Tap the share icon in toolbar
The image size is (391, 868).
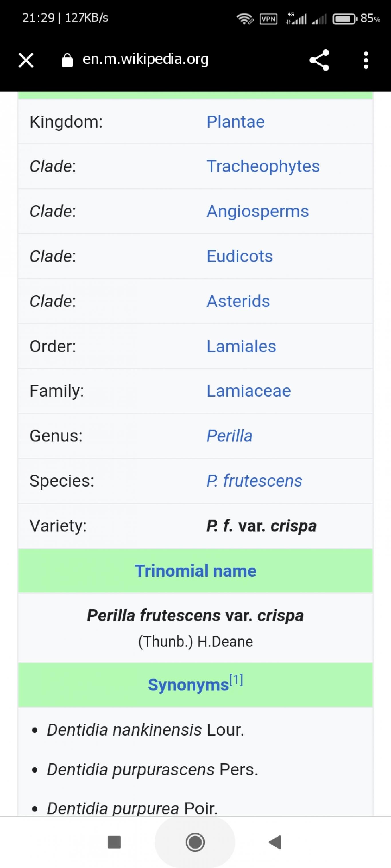[x=319, y=60]
